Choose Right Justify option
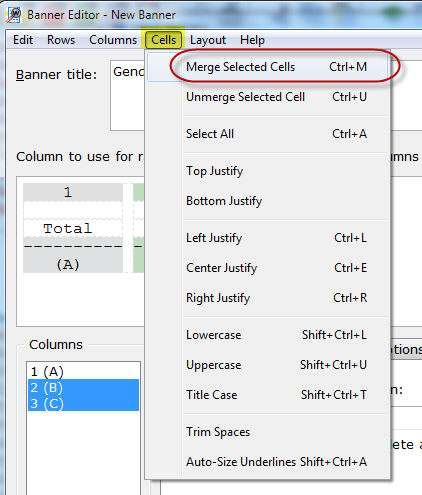This screenshot has width=422, height=495. (268, 298)
